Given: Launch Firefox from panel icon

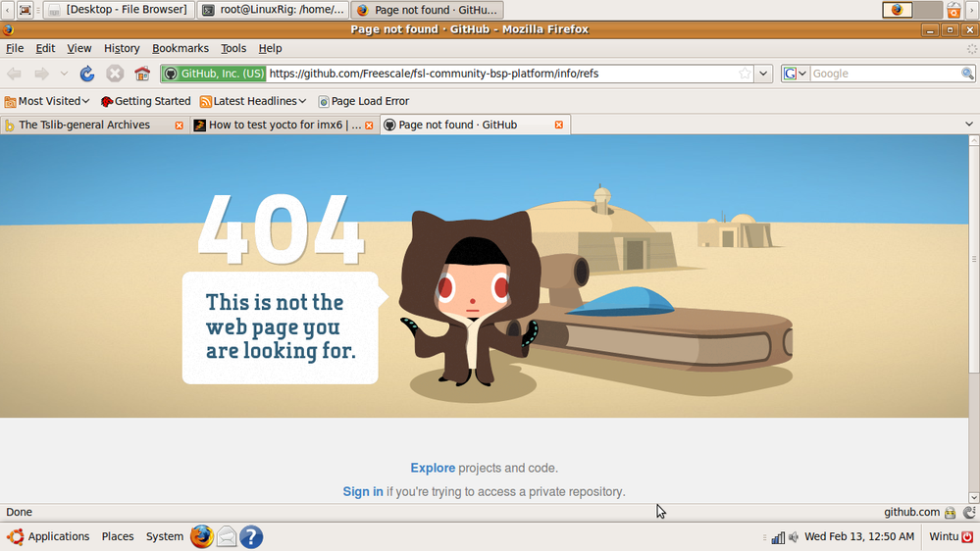Looking at the screenshot, I should 201,536.
